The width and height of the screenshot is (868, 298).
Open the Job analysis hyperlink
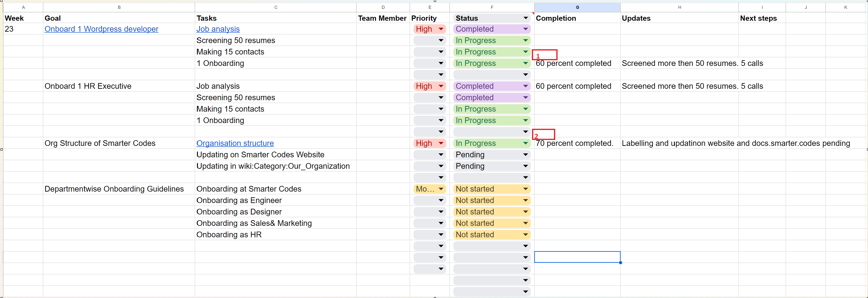[218, 29]
